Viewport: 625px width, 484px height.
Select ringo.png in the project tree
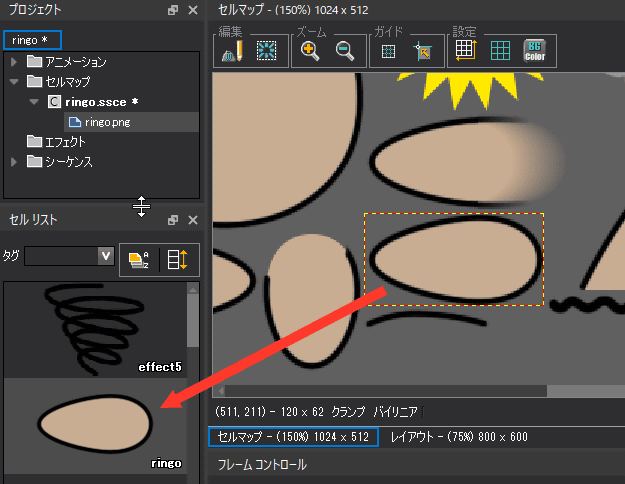132,122
